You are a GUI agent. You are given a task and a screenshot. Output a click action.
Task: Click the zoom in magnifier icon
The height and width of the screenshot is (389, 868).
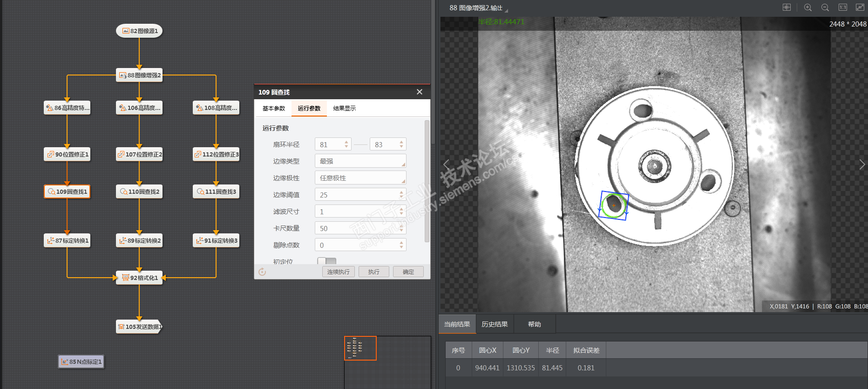(808, 7)
